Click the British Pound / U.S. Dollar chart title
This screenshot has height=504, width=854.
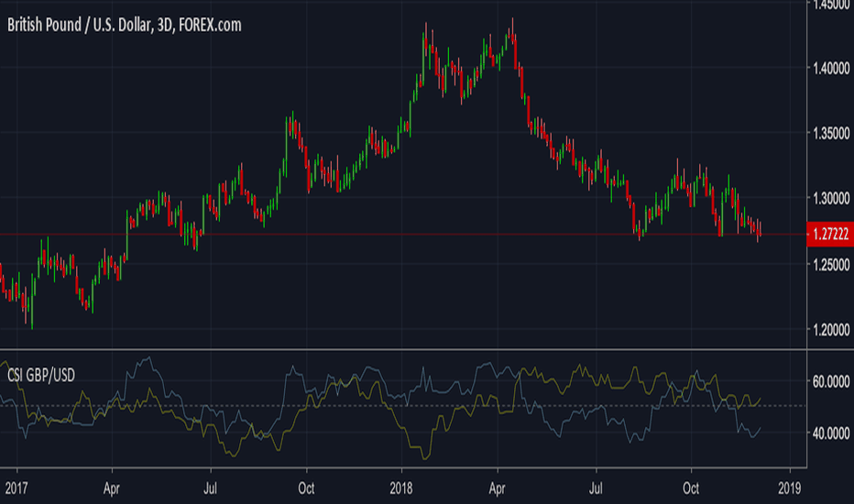125,25
